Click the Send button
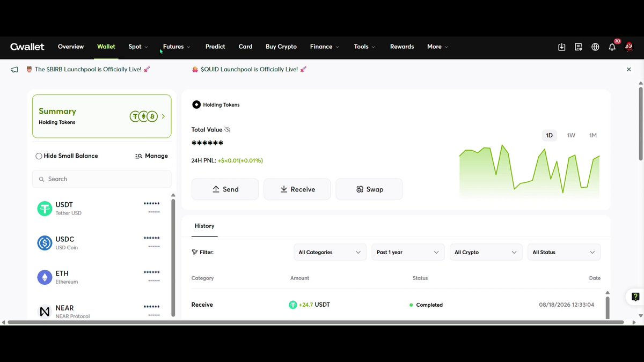This screenshot has width=644, height=362. coord(225,189)
